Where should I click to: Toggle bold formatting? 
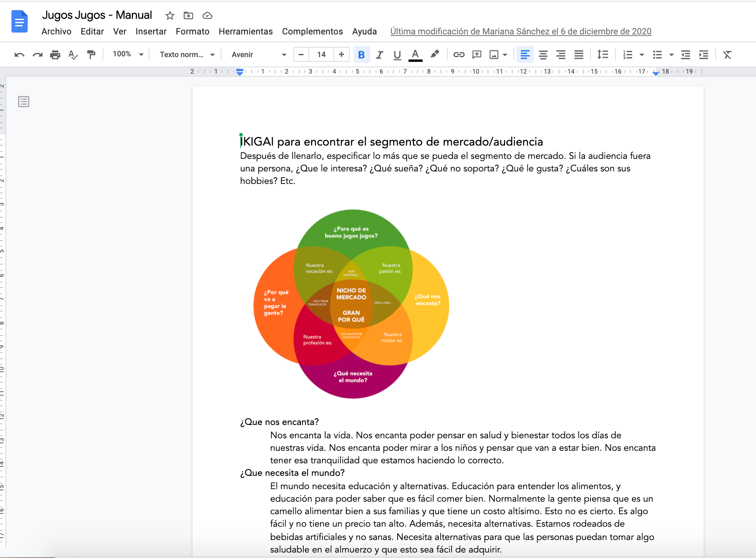point(362,55)
